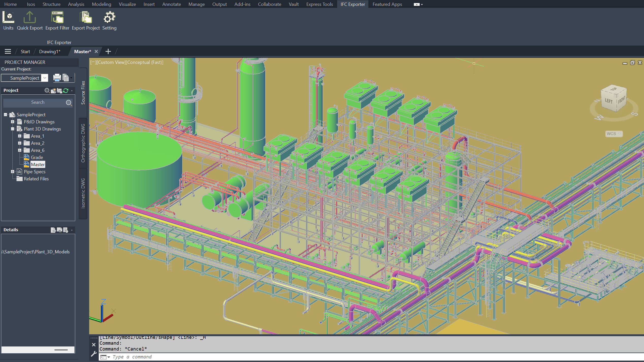Open the WCS coordinate system dropdown
Screen dimensions: 644x362
tap(614, 134)
